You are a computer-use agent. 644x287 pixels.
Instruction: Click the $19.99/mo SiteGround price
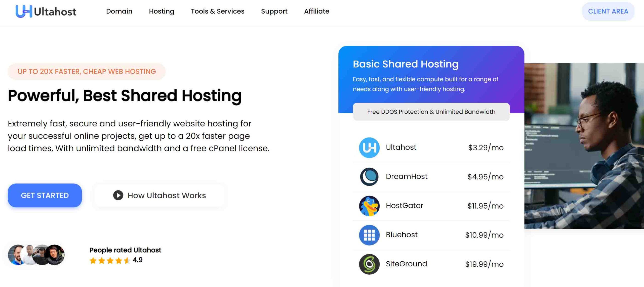(484, 264)
